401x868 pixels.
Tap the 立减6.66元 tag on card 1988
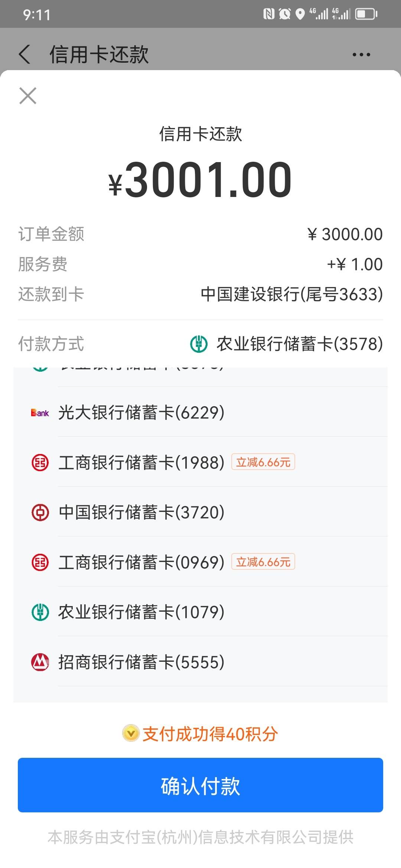pos(263,462)
